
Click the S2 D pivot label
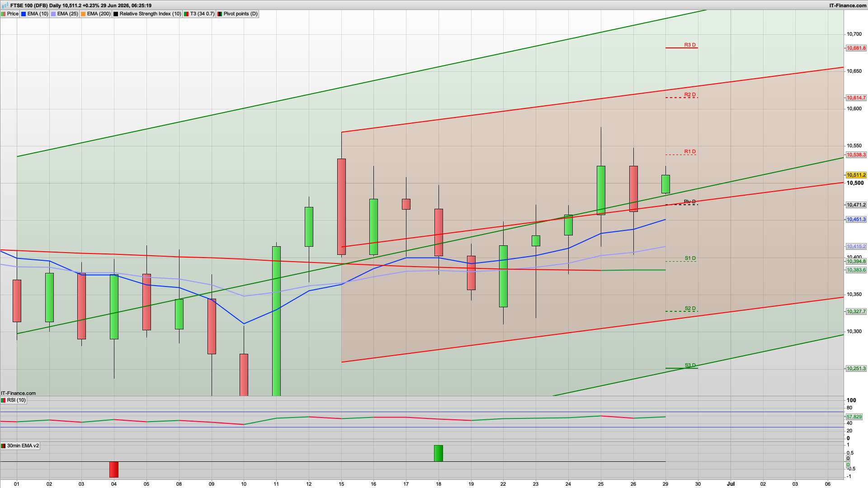click(x=690, y=309)
